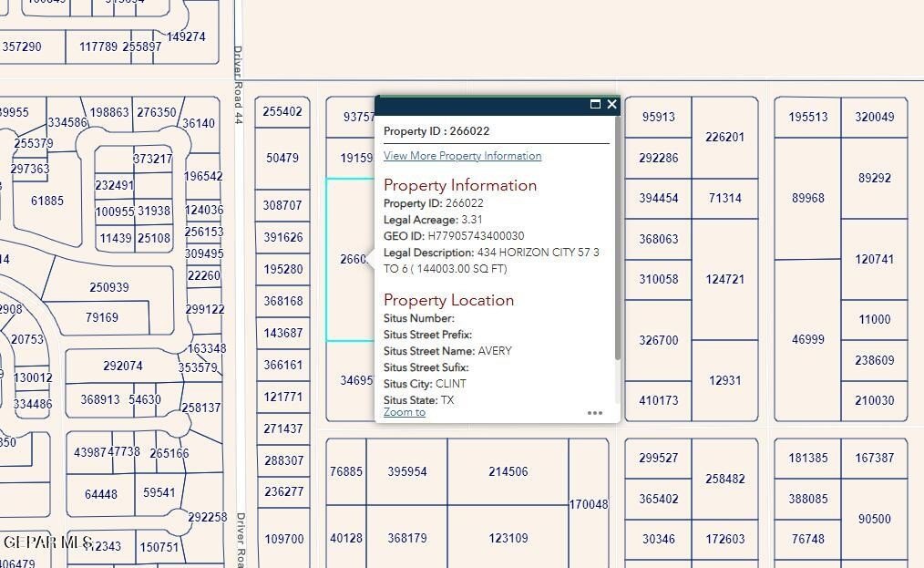Select parcel 90500
This screenshot has width=924, height=568.
pyautogui.click(x=875, y=519)
